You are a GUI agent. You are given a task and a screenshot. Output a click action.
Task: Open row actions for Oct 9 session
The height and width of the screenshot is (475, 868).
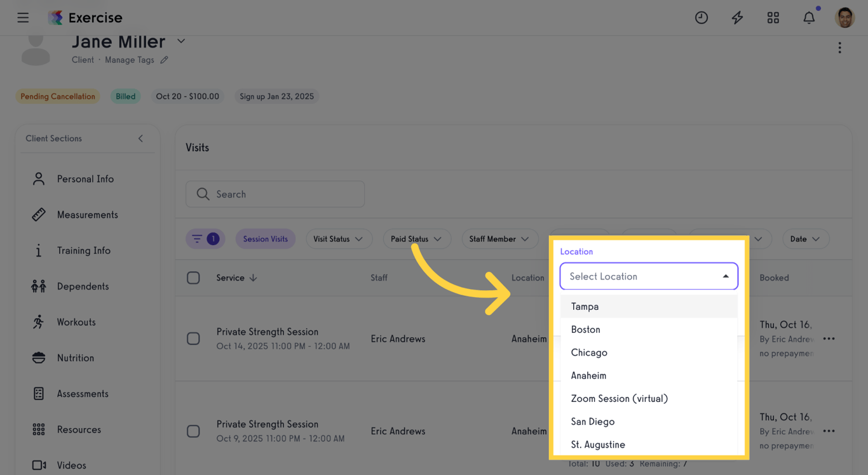829,431
